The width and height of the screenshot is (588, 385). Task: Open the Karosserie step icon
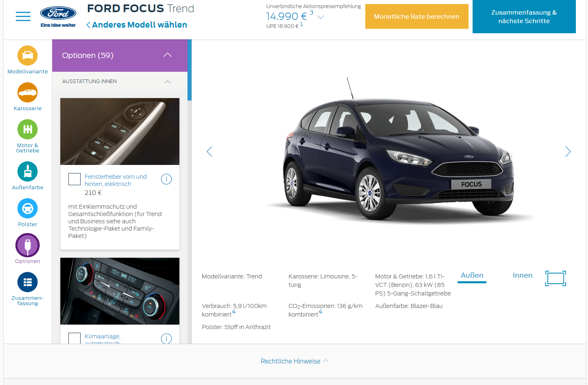pyautogui.click(x=28, y=92)
